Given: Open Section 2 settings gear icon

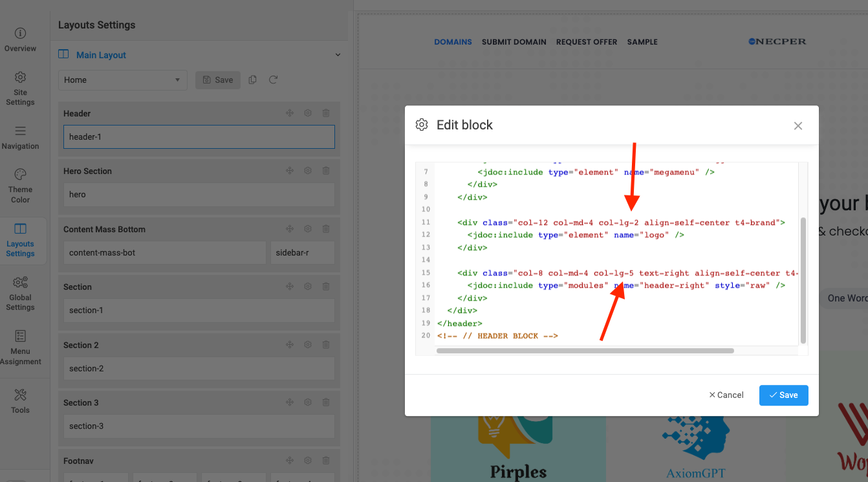Looking at the screenshot, I should pyautogui.click(x=308, y=345).
